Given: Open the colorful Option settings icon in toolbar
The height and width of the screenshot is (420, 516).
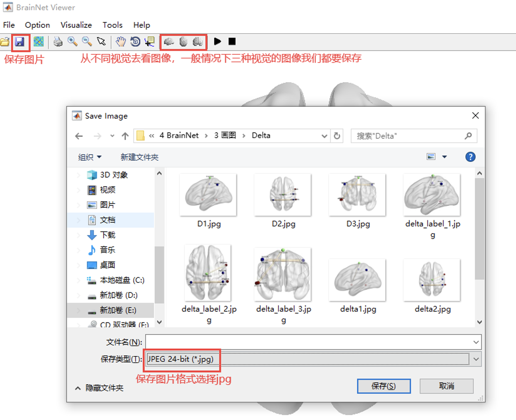Looking at the screenshot, I should click(38, 42).
